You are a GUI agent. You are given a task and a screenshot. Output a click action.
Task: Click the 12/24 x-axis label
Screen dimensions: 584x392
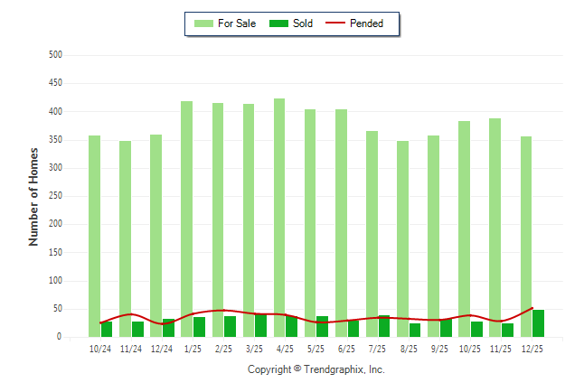coord(162,349)
